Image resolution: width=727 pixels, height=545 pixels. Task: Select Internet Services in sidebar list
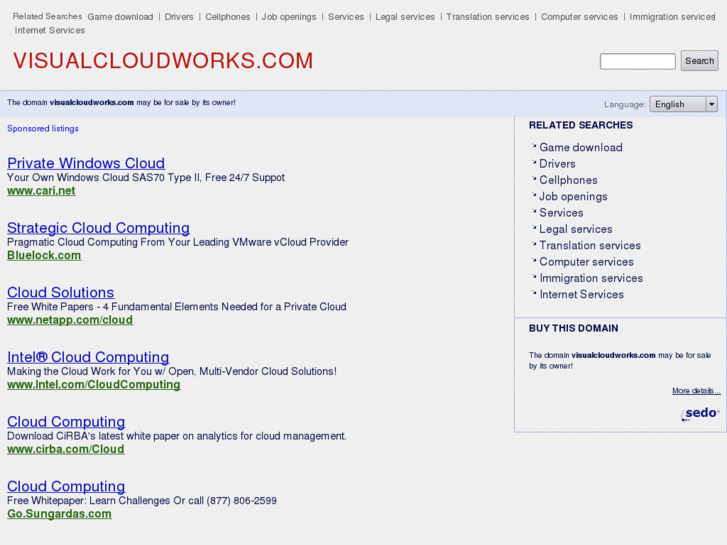click(x=582, y=294)
